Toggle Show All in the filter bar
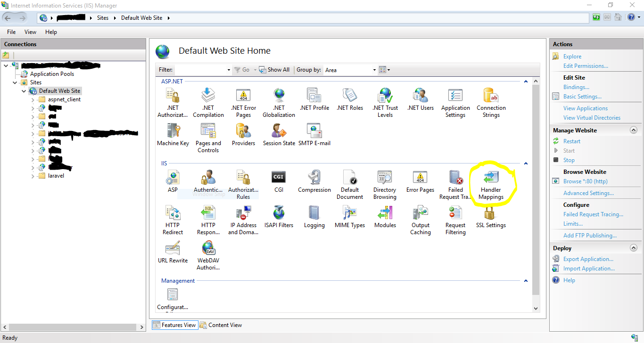Screen dimensions: 644x343 274,69
